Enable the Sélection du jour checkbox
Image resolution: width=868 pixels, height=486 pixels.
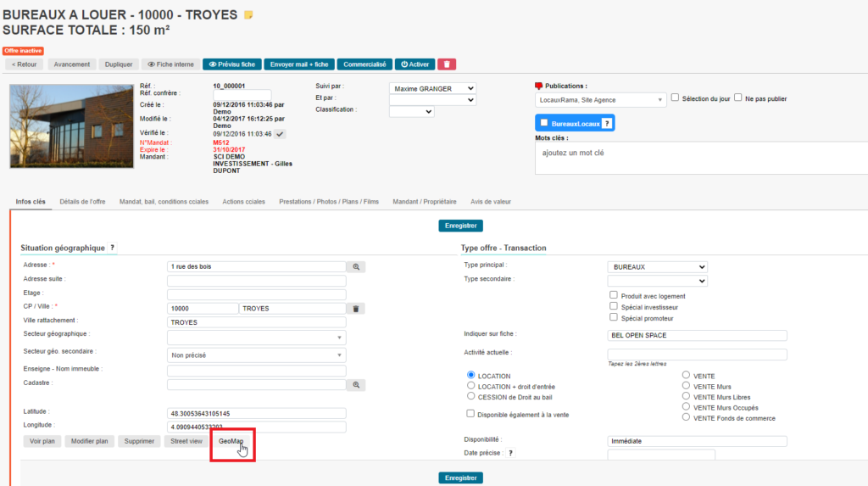coord(675,98)
